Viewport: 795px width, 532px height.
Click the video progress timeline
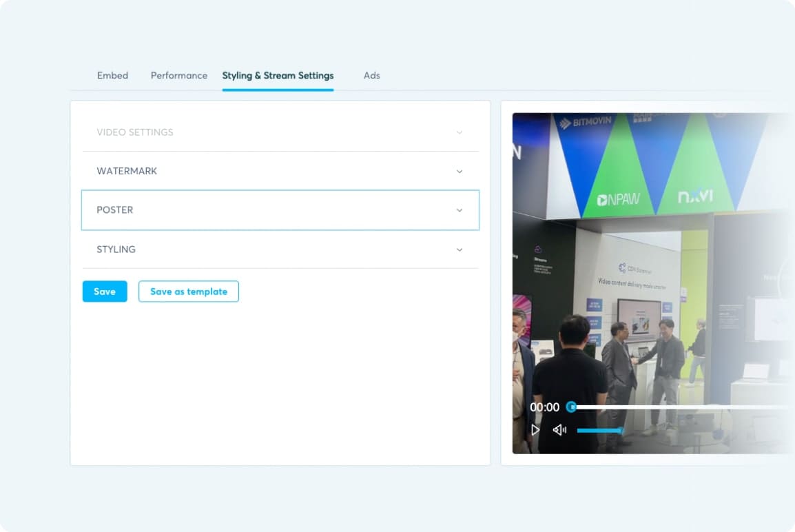coord(682,407)
